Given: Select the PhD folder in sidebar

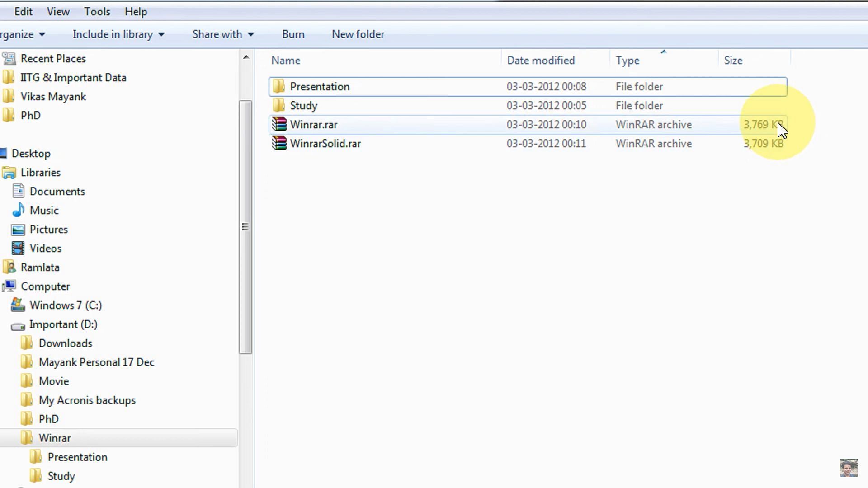Looking at the screenshot, I should coord(30,115).
